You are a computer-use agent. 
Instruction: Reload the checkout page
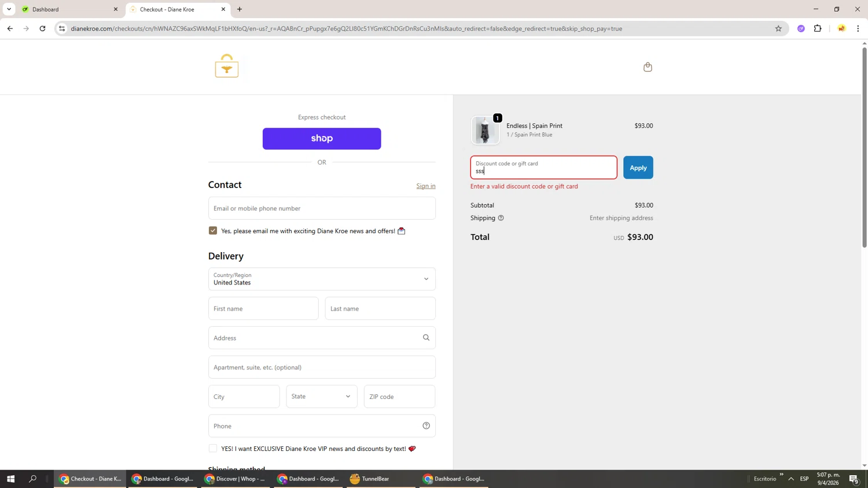pyautogui.click(x=42, y=28)
